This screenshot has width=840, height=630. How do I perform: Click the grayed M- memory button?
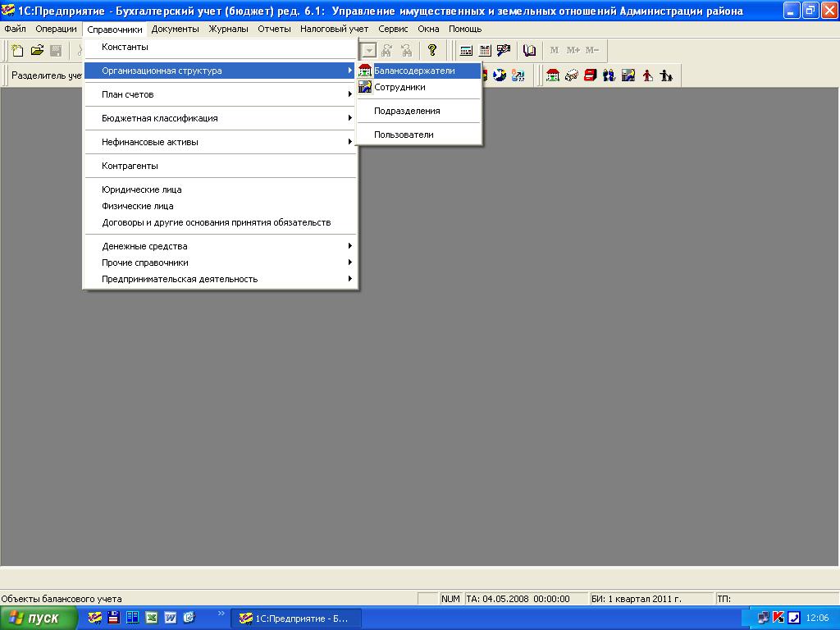pyautogui.click(x=592, y=50)
